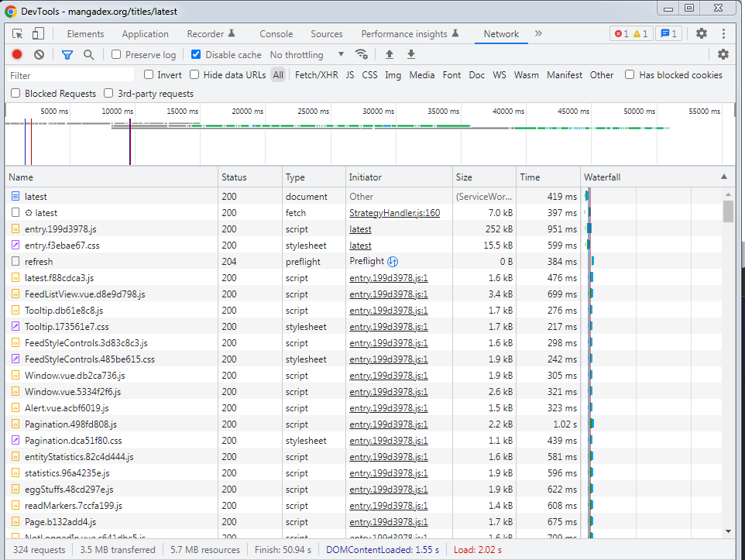The image size is (745, 560).
Task: Open the network search magnifier
Action: coord(88,55)
